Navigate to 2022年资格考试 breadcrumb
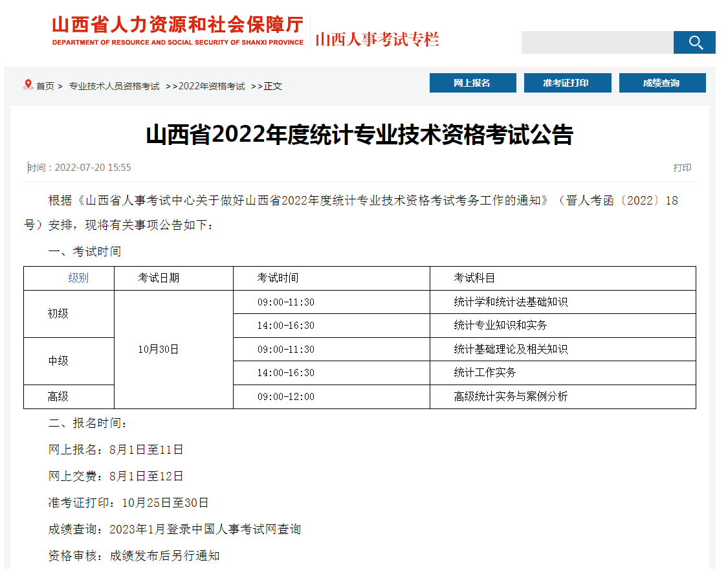Screen dimensions: 728x569 [x=211, y=86]
